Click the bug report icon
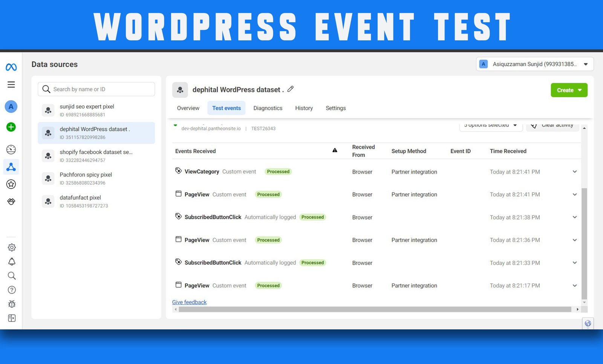The image size is (603, 364). tap(12, 304)
